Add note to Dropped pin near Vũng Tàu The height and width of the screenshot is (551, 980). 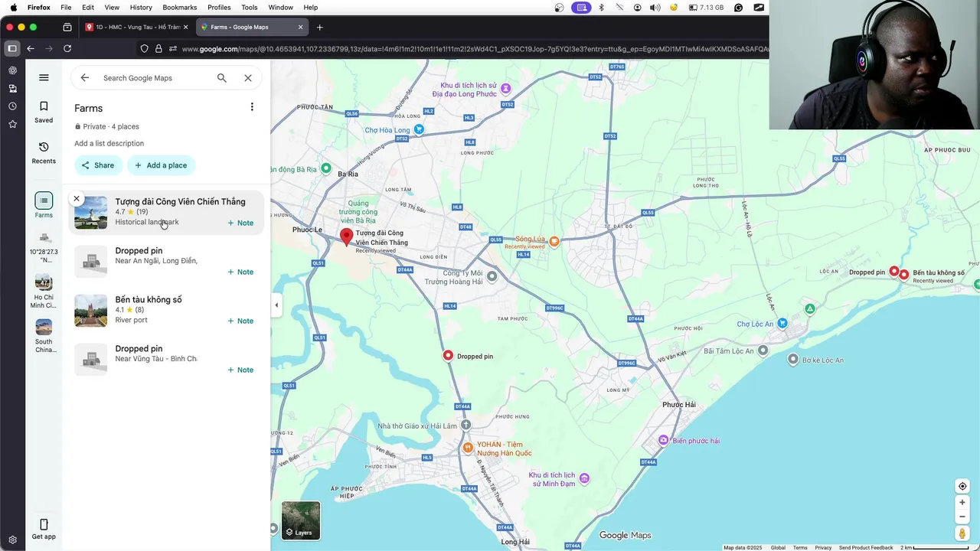point(240,370)
